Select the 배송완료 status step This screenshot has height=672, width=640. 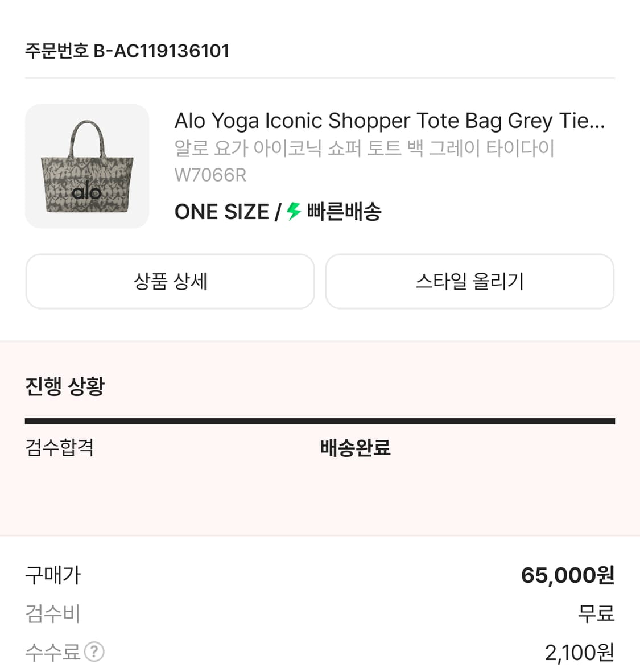[355, 448]
